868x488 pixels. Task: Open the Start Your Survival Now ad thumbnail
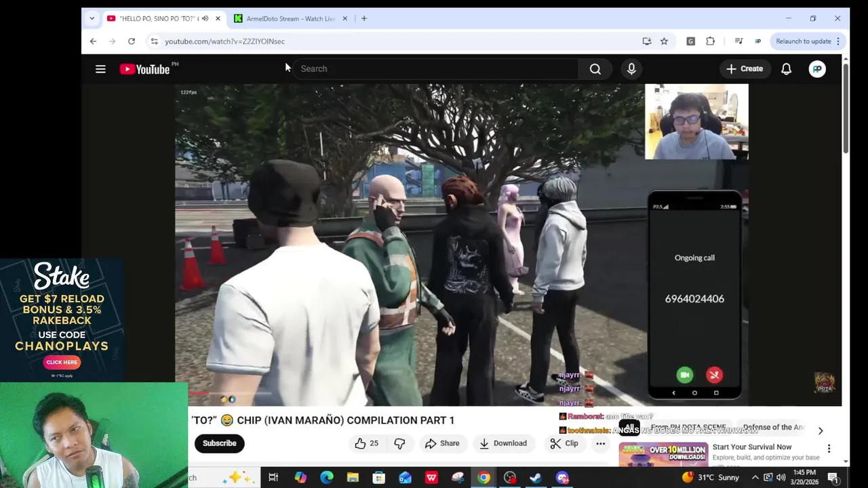[x=663, y=454]
